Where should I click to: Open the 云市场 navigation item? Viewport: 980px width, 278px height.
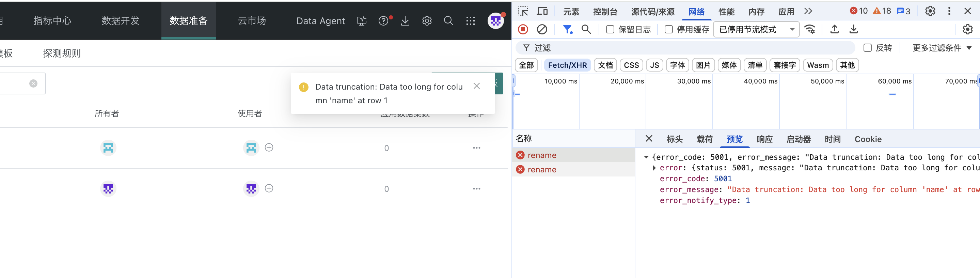pyautogui.click(x=252, y=21)
